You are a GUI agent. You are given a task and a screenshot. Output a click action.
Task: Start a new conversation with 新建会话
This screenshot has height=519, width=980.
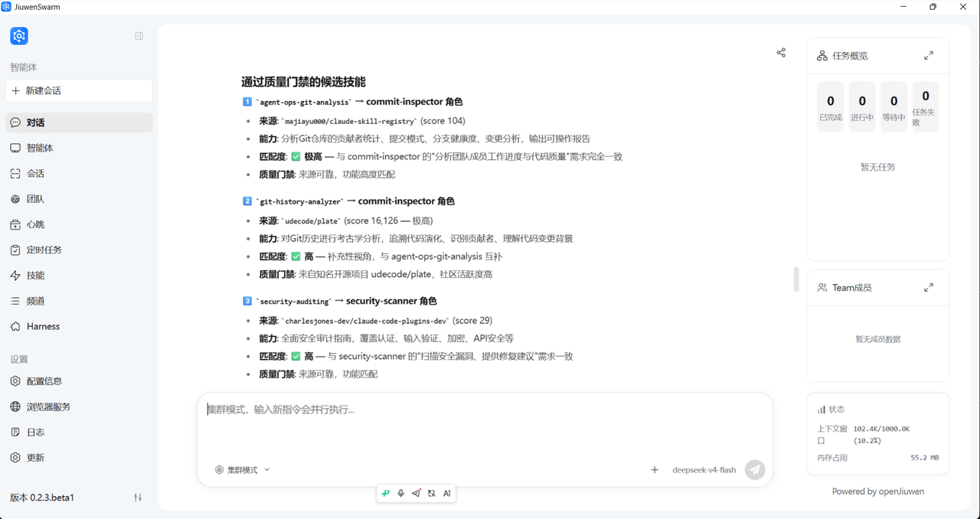[79, 90]
